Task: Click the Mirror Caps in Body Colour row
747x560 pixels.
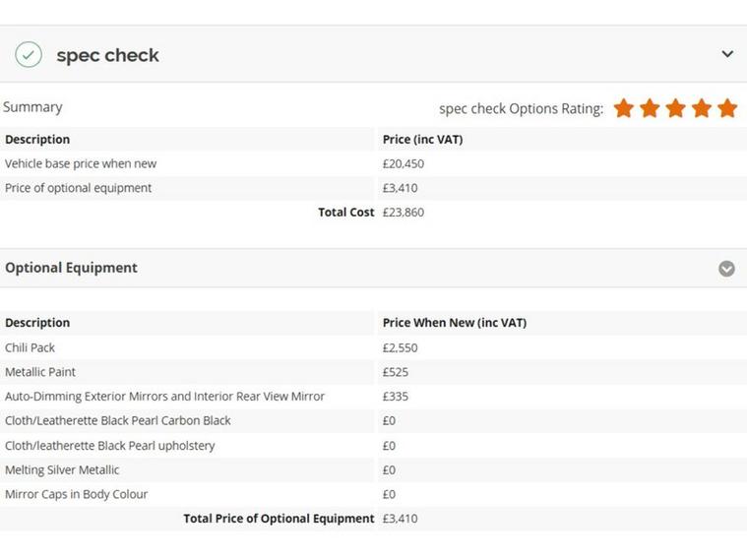Action: tap(374, 494)
